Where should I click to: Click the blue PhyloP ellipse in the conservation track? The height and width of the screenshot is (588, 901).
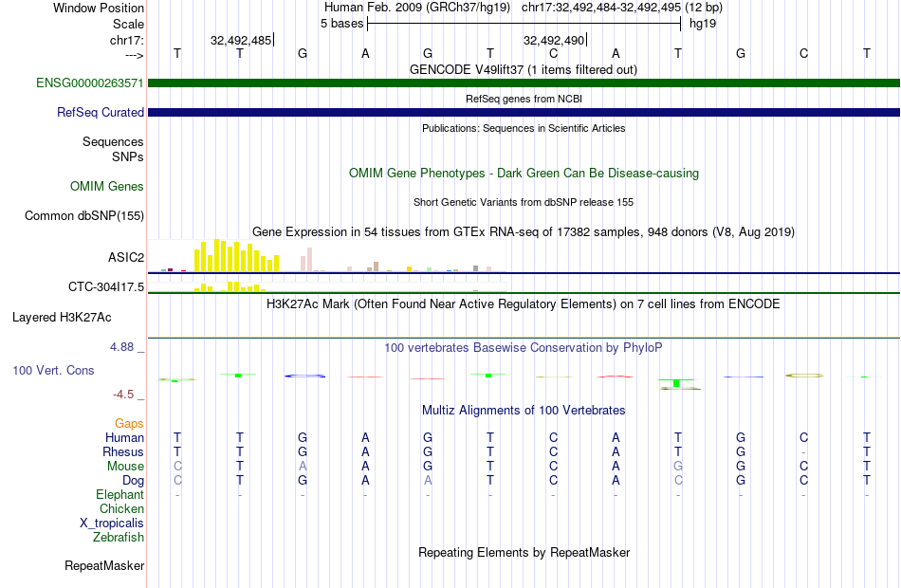304,376
